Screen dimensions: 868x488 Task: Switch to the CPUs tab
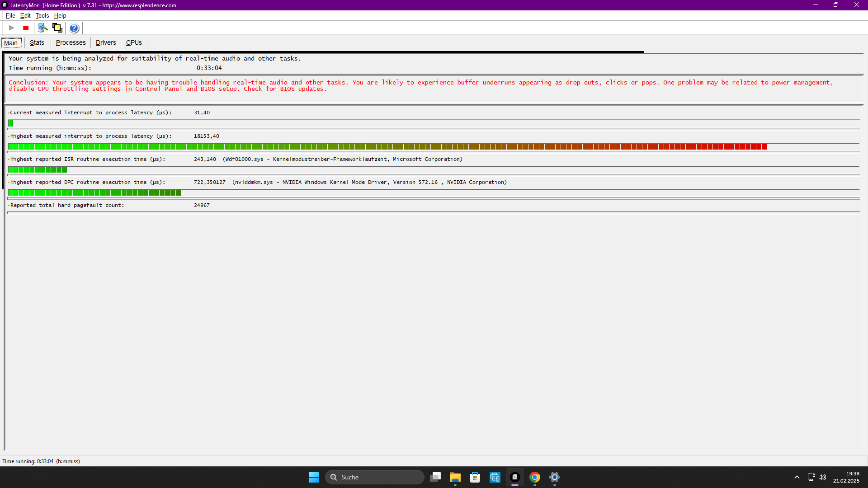tap(134, 42)
